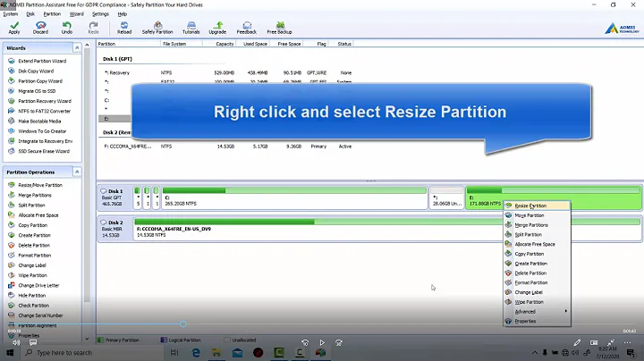The height and width of the screenshot is (361, 644).
Task: Click the Windows Start button
Action: coord(10,353)
